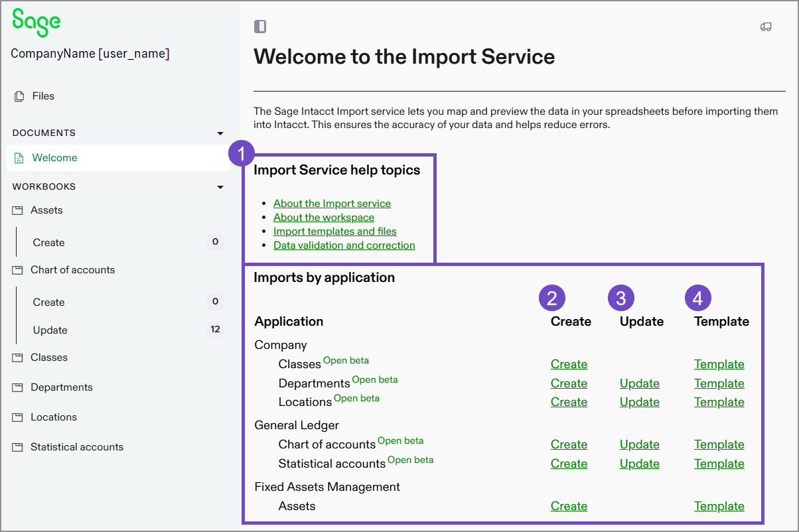The width and height of the screenshot is (799, 532).
Task: Open Files in the sidebar
Action: (x=43, y=96)
